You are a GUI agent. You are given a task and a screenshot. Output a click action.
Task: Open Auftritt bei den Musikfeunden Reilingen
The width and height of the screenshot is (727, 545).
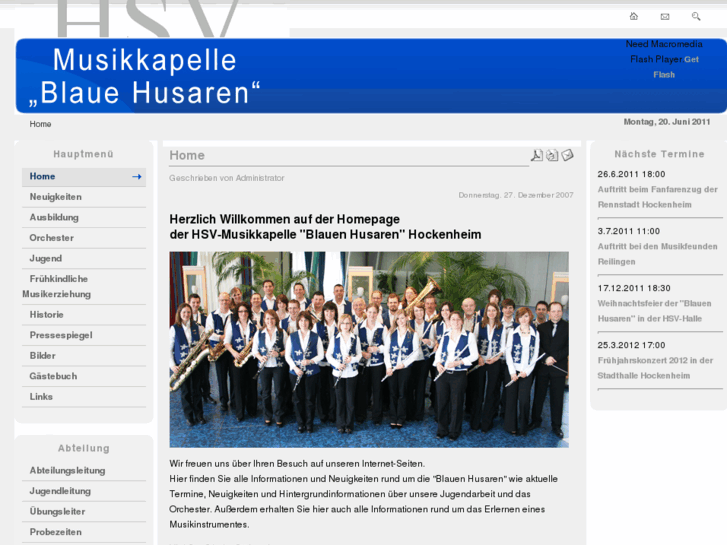pos(657,254)
